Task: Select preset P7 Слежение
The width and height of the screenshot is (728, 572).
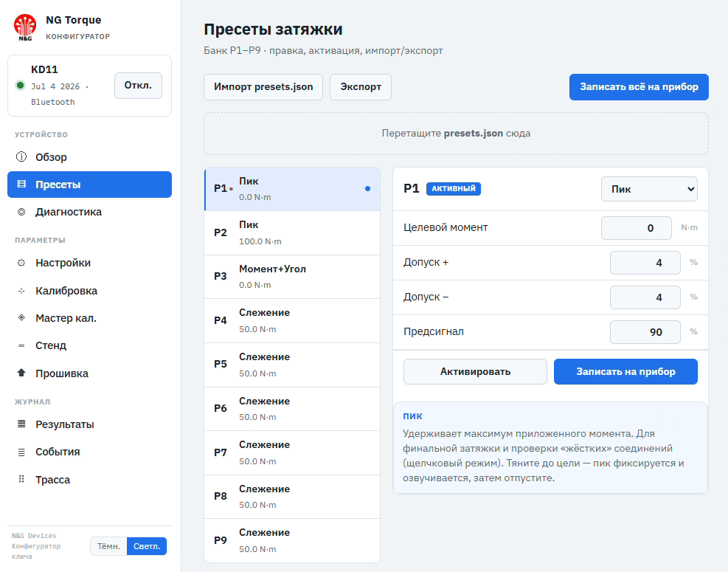Action: pyautogui.click(x=293, y=452)
